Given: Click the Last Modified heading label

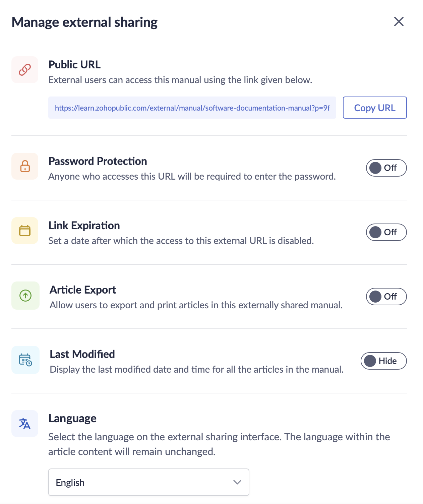Looking at the screenshot, I should [x=82, y=354].
